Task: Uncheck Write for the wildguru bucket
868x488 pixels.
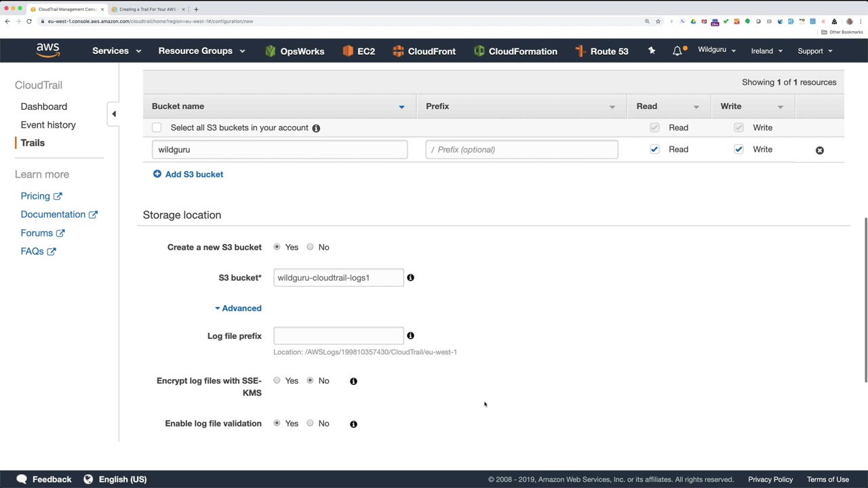Action: 738,149
